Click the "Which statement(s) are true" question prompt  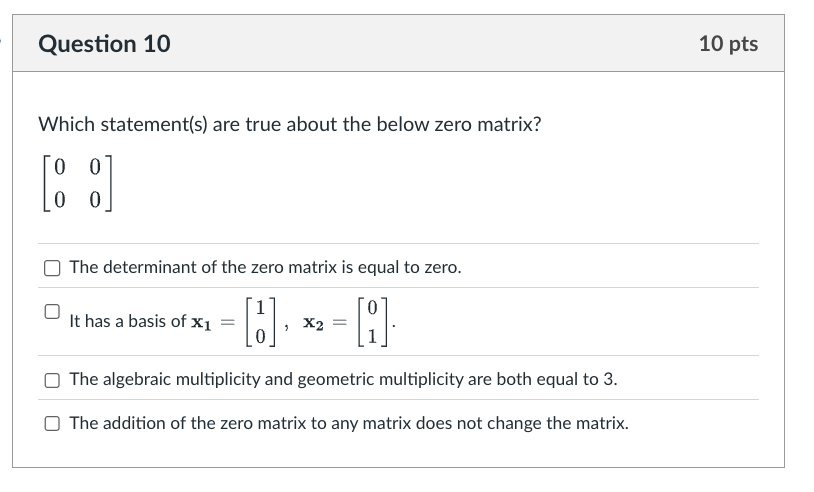[x=289, y=124]
